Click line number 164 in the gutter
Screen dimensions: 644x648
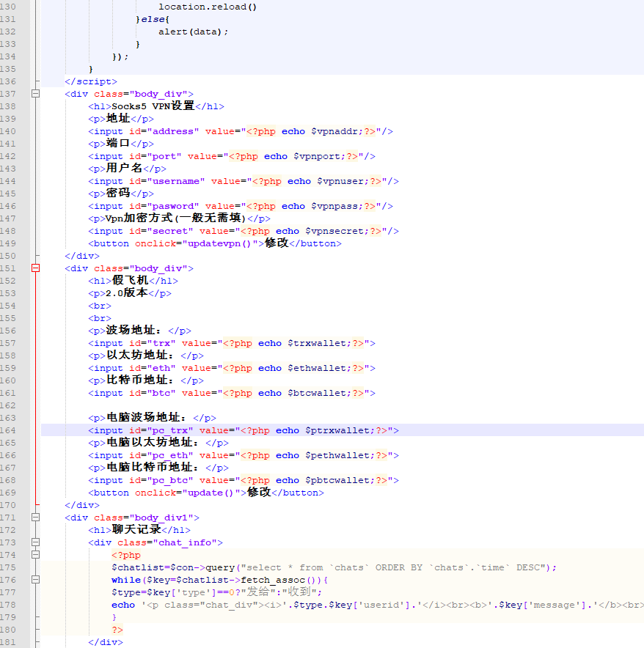(x=9, y=430)
